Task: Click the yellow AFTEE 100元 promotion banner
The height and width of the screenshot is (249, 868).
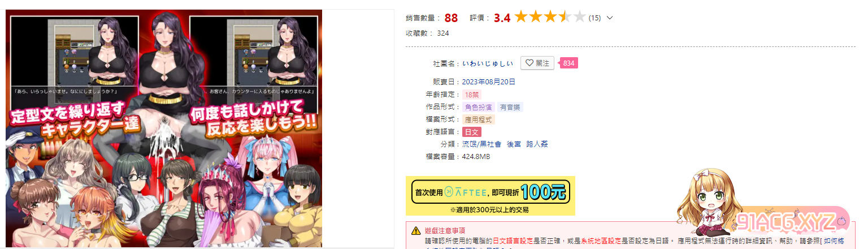Action: coord(491,195)
